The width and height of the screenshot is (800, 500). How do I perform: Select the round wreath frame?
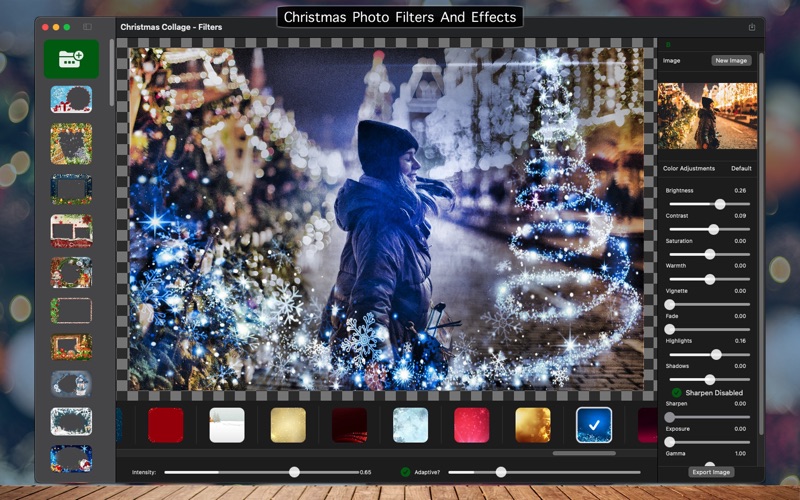[x=71, y=272]
